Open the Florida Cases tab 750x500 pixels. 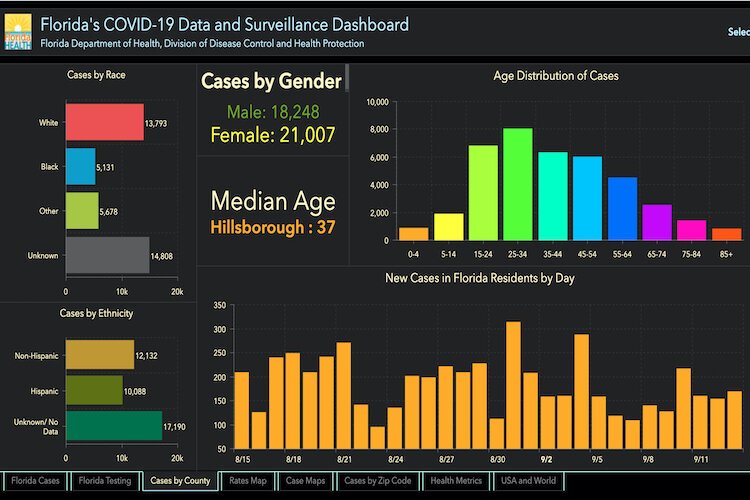[35, 481]
